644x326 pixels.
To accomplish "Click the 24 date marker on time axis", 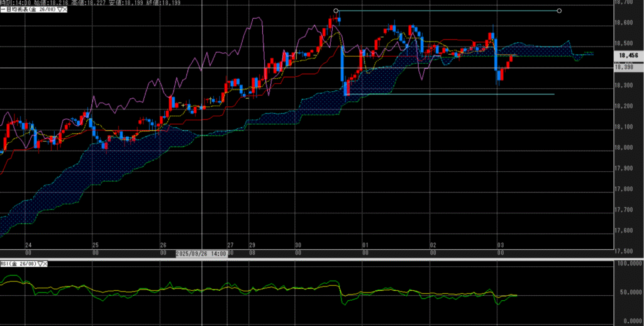I will [x=28, y=245].
